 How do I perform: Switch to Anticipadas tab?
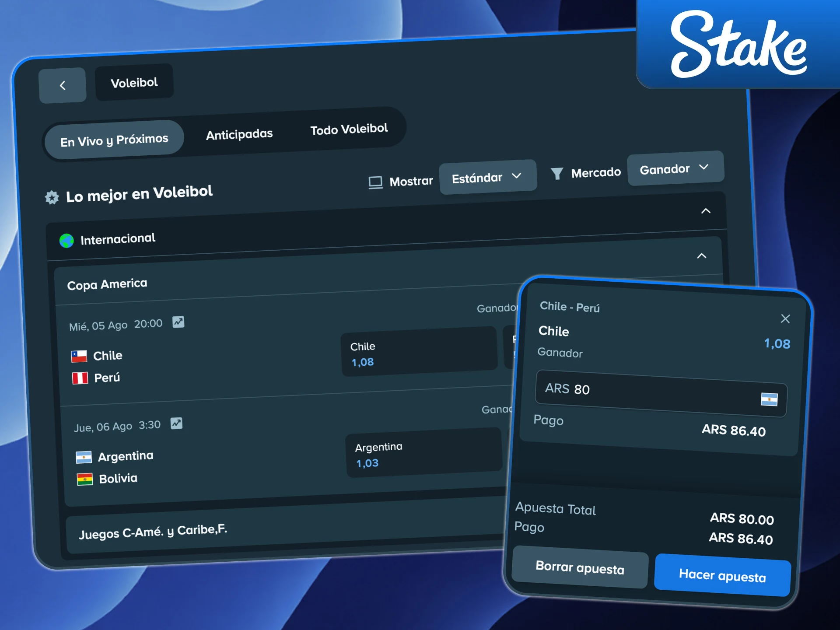coord(239,134)
